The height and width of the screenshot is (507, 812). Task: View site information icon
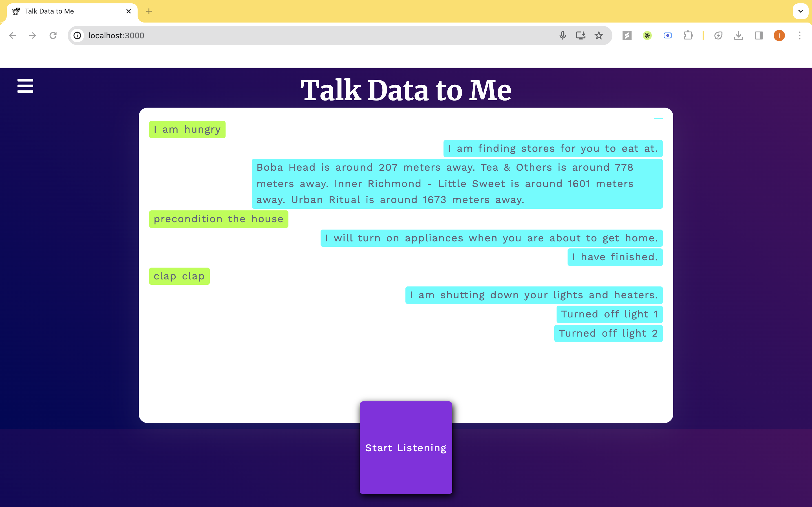click(78, 35)
